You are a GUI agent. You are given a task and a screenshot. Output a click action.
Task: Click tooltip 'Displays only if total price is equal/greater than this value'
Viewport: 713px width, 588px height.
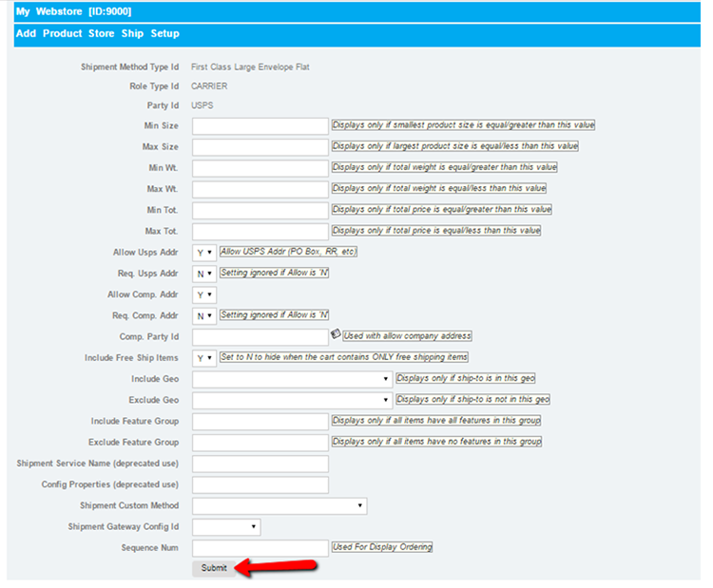coord(441,210)
